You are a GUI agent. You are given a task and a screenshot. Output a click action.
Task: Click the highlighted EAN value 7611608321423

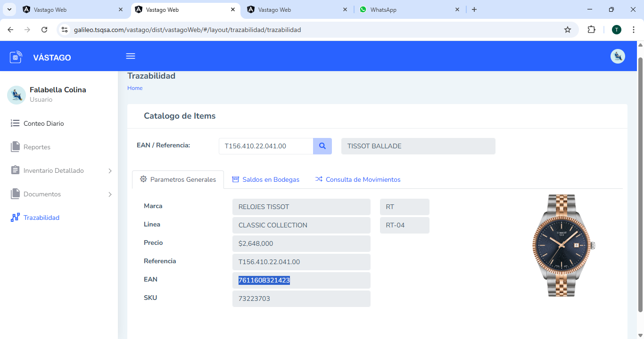pyautogui.click(x=264, y=280)
